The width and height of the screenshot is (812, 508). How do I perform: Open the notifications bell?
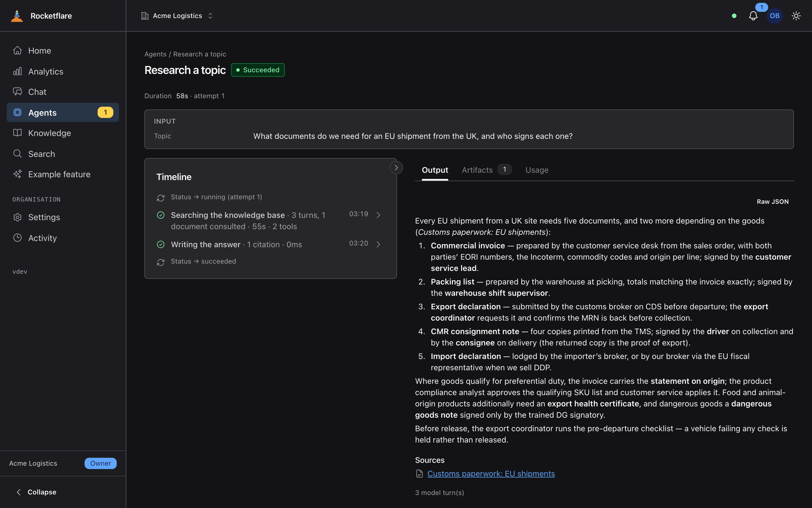(753, 16)
